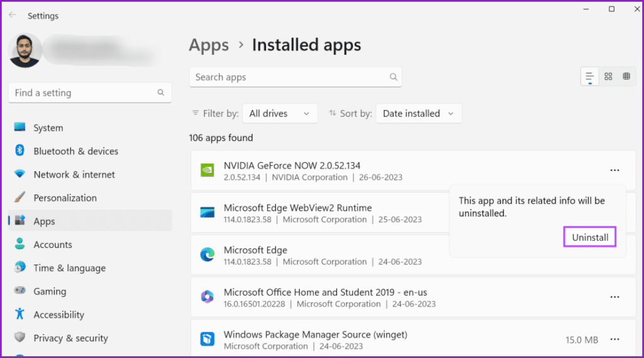Open more options for NVIDIA GeForce NOW
This screenshot has width=644, height=358.
pos(614,170)
